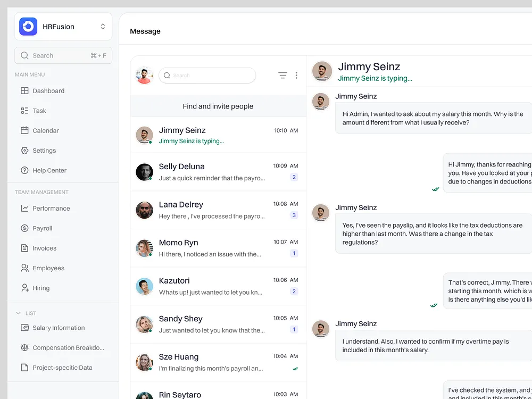The image size is (532, 399).
Task: Click the chat list search field
Action: pos(207,75)
